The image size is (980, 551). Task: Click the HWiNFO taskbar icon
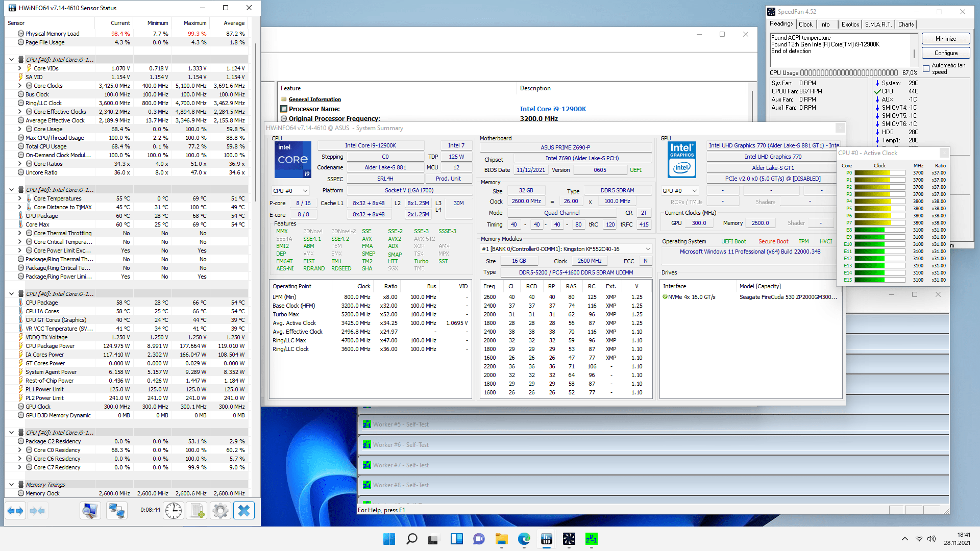[x=546, y=539]
